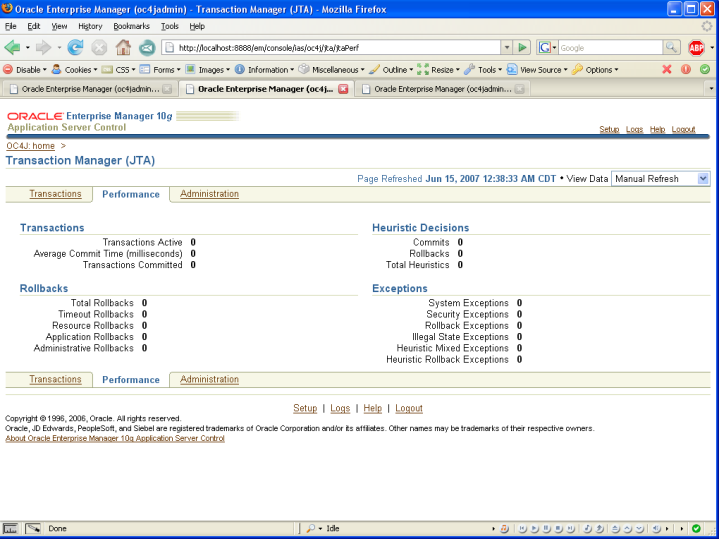719x539 pixels.
Task: Click the Adblock Plus ABP icon
Action: 696,47
